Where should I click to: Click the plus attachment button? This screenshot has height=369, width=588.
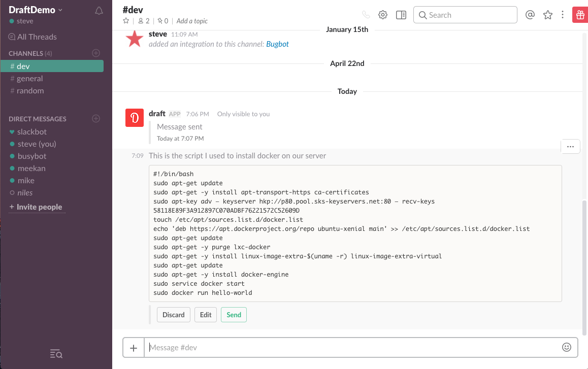[x=134, y=348]
